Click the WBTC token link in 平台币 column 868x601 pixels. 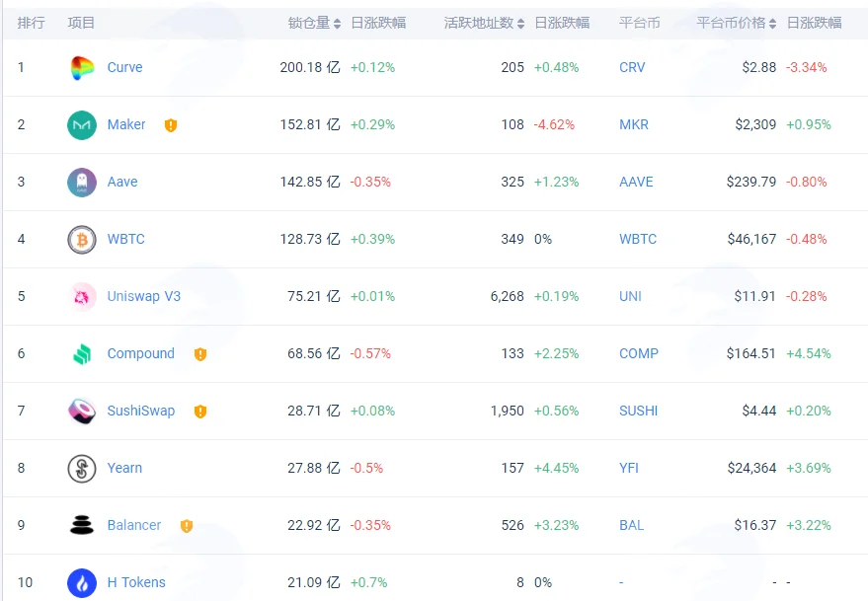point(638,239)
